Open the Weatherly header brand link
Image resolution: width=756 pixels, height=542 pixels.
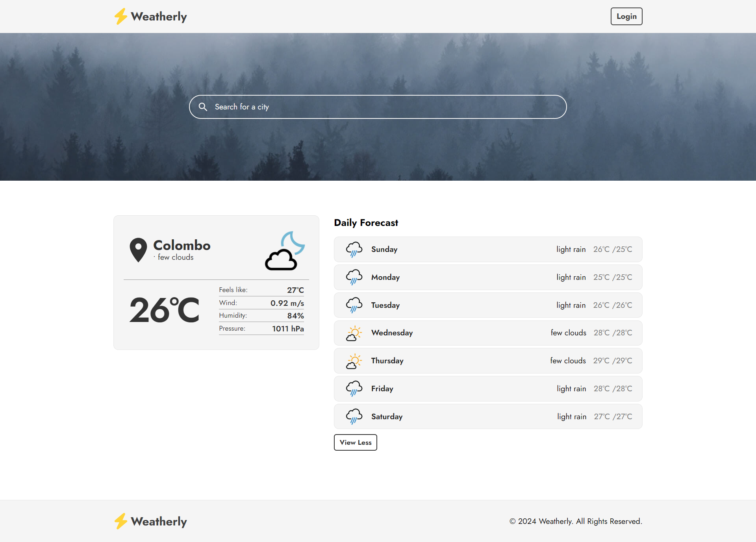coord(159,17)
